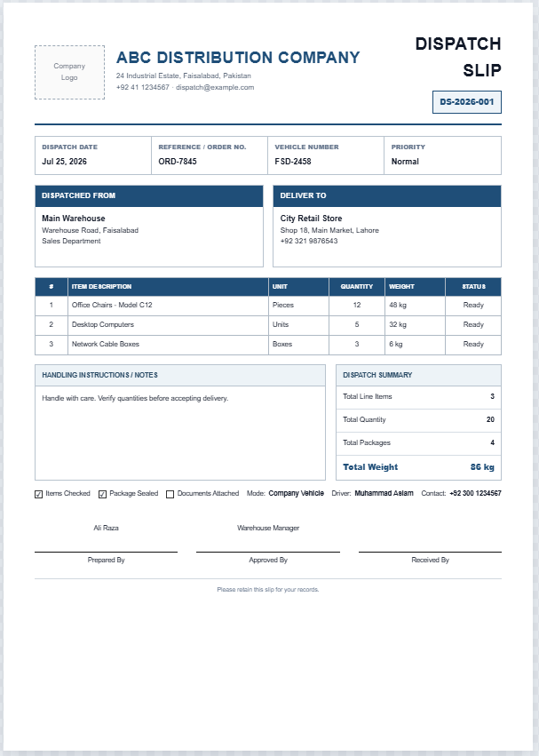Click the retain this slip footer note

pos(268,590)
